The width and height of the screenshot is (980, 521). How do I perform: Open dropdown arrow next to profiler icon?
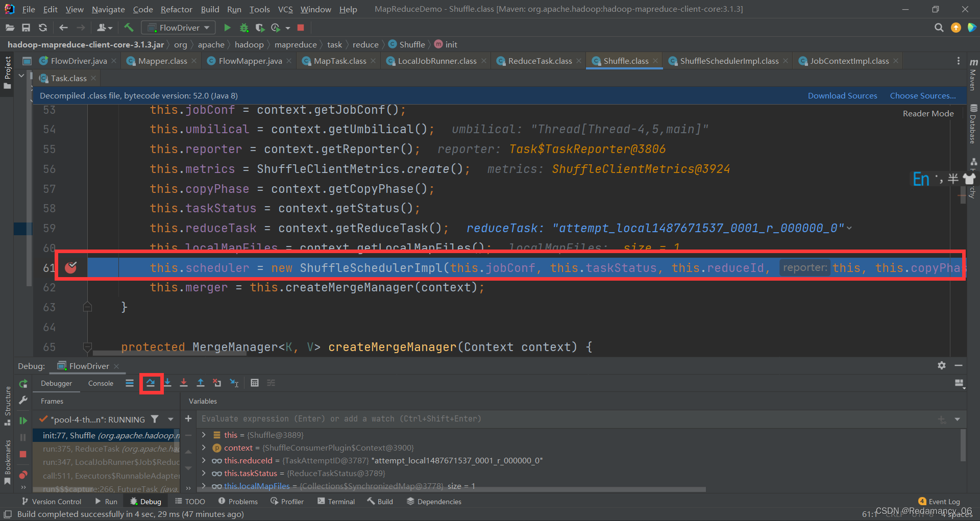coord(288,28)
